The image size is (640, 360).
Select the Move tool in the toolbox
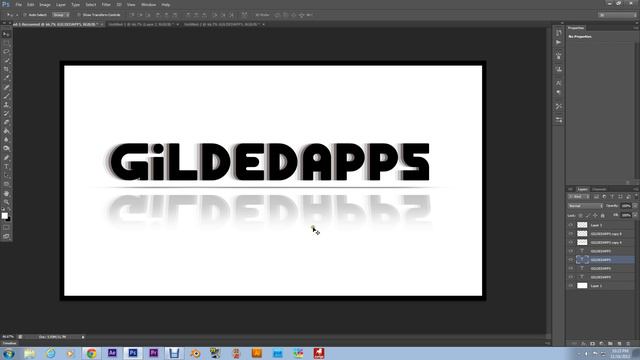point(6,34)
